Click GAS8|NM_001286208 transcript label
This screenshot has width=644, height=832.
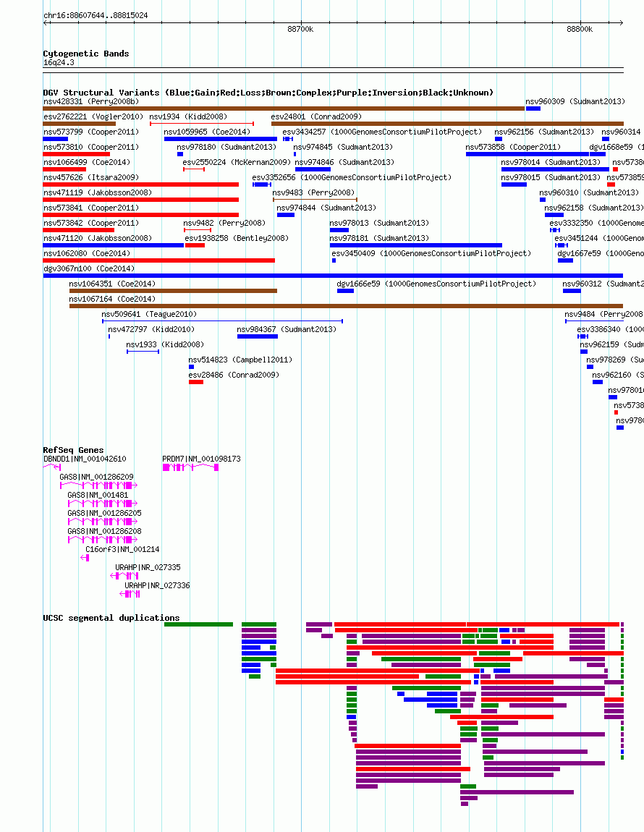pos(105,531)
